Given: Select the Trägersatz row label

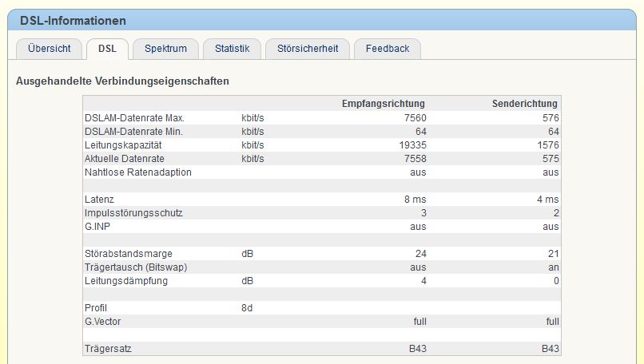Looking at the screenshot, I should (106, 349).
